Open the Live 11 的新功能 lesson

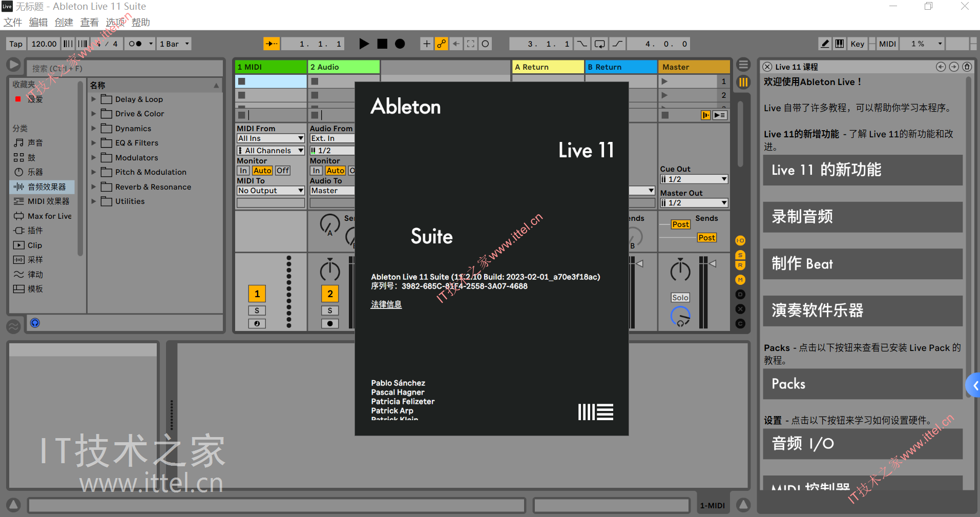click(863, 170)
